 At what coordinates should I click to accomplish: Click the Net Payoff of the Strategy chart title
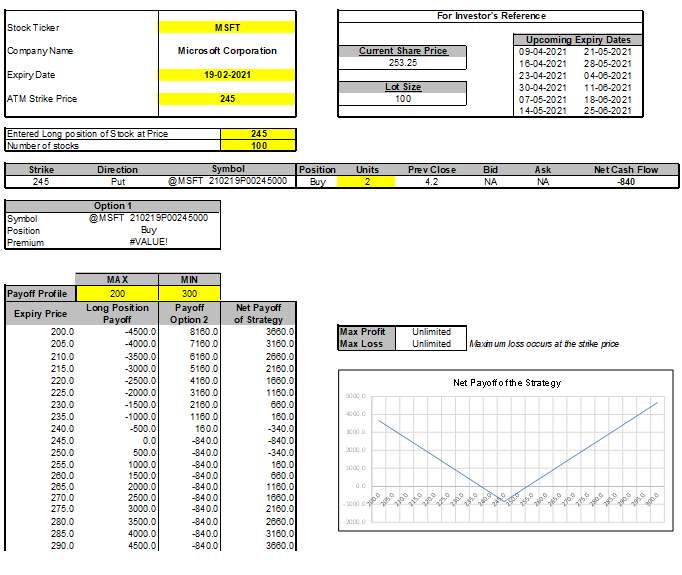click(x=507, y=383)
